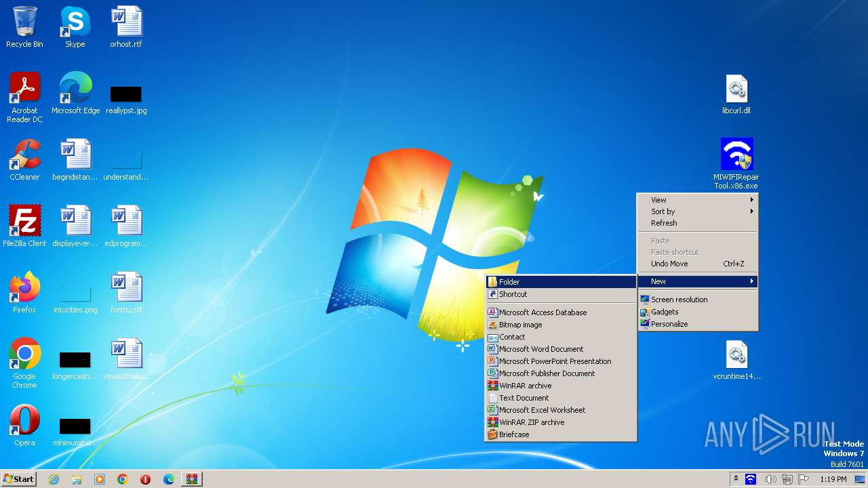Select the Microsoft Edge desktop shortcut

tap(75, 93)
